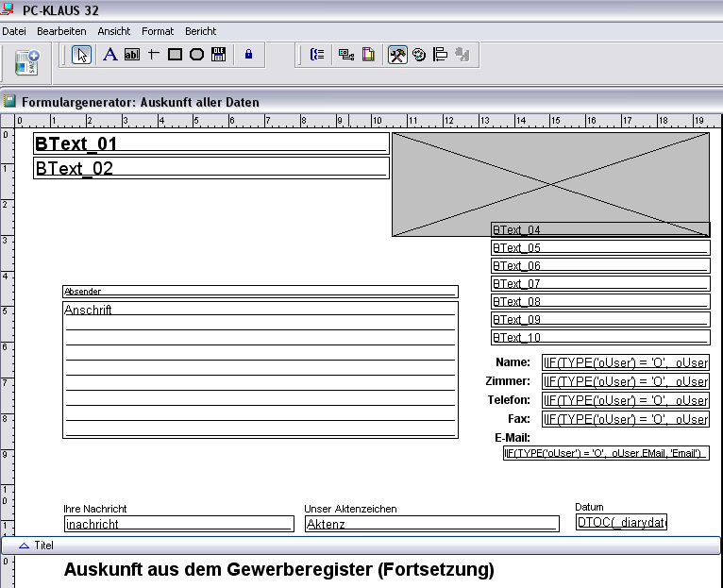Select the rectangle shape tool
Image resolution: width=723 pixels, height=588 pixels.
[175, 55]
